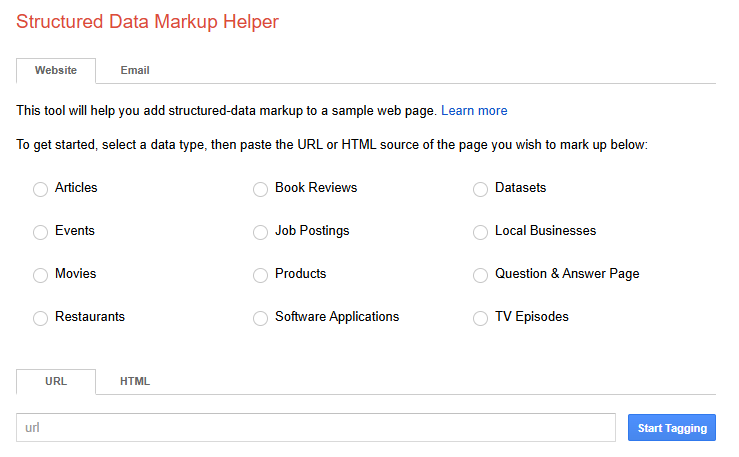Choose the TV Episodes option

click(480, 318)
